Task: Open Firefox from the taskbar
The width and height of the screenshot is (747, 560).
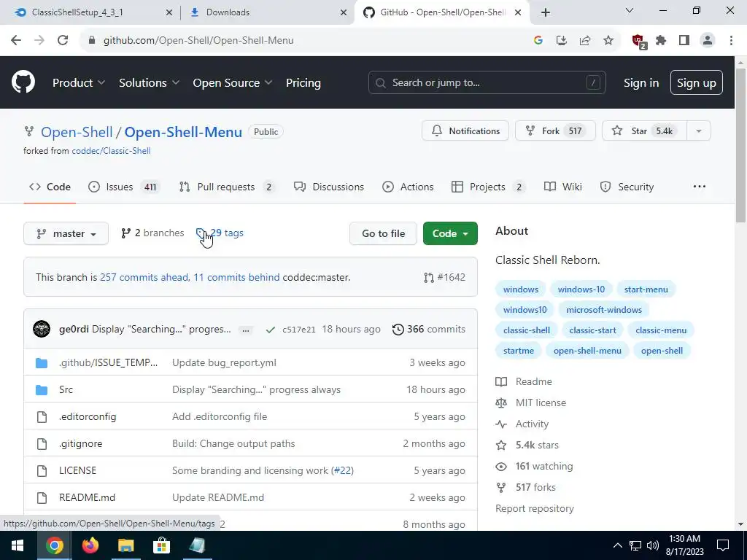Action: [x=90, y=545]
